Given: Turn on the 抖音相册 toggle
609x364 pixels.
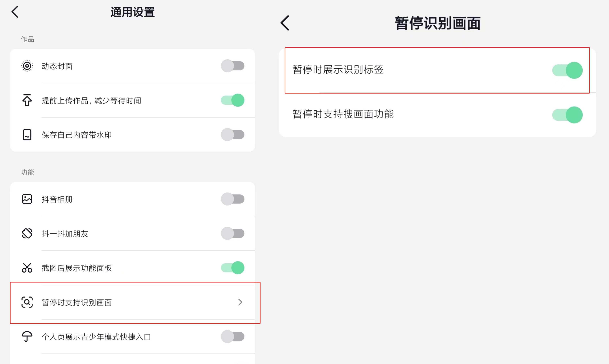Looking at the screenshot, I should (x=232, y=199).
